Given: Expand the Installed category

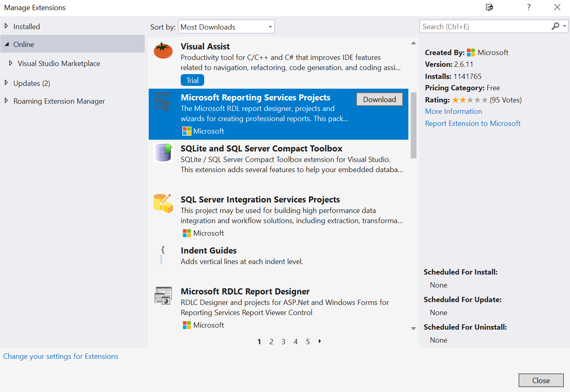Looking at the screenshot, I should tap(6, 26).
